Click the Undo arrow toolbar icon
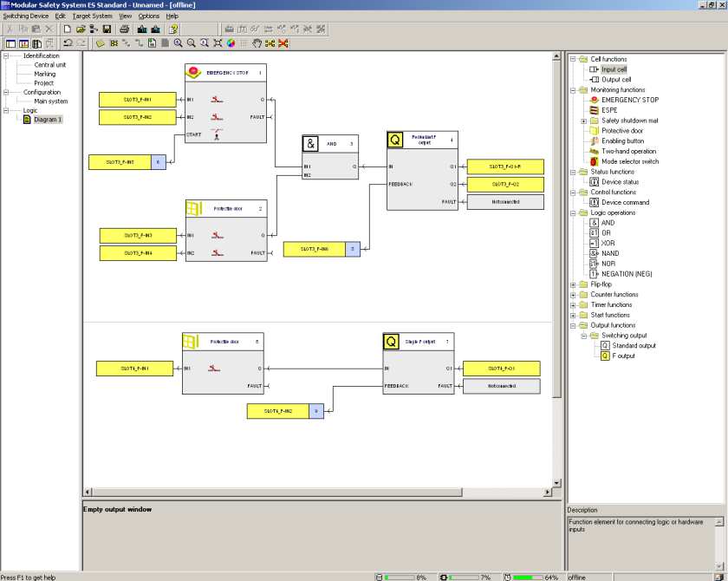The width and height of the screenshot is (728, 581). click(x=68, y=43)
